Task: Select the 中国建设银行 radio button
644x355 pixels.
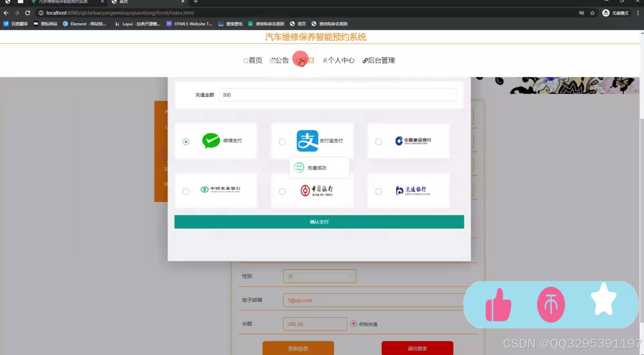Action: pos(379,142)
